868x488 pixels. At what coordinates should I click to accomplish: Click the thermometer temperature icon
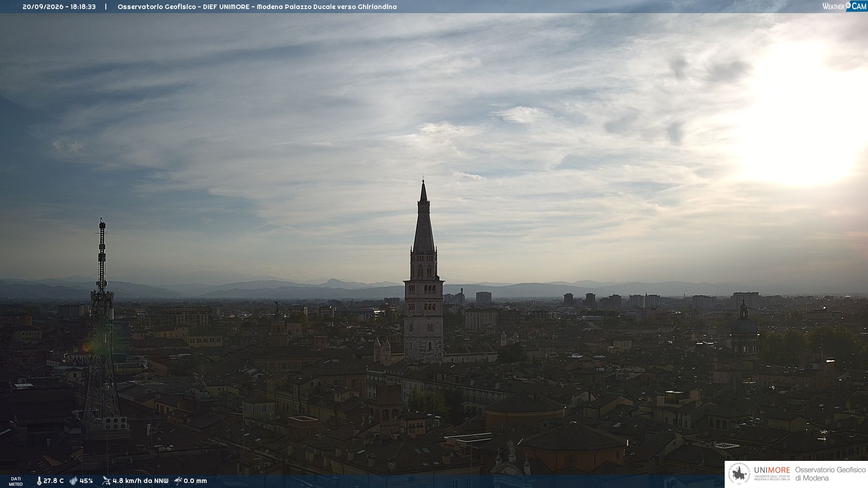[39, 481]
